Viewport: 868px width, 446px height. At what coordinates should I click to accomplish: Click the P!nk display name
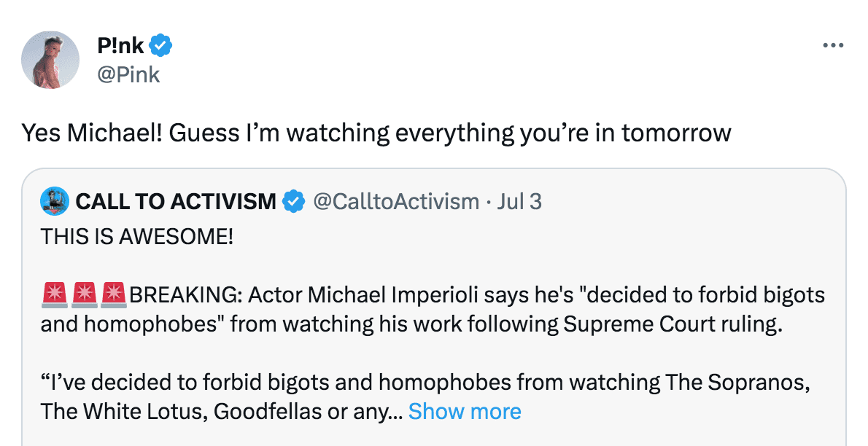[x=121, y=47]
